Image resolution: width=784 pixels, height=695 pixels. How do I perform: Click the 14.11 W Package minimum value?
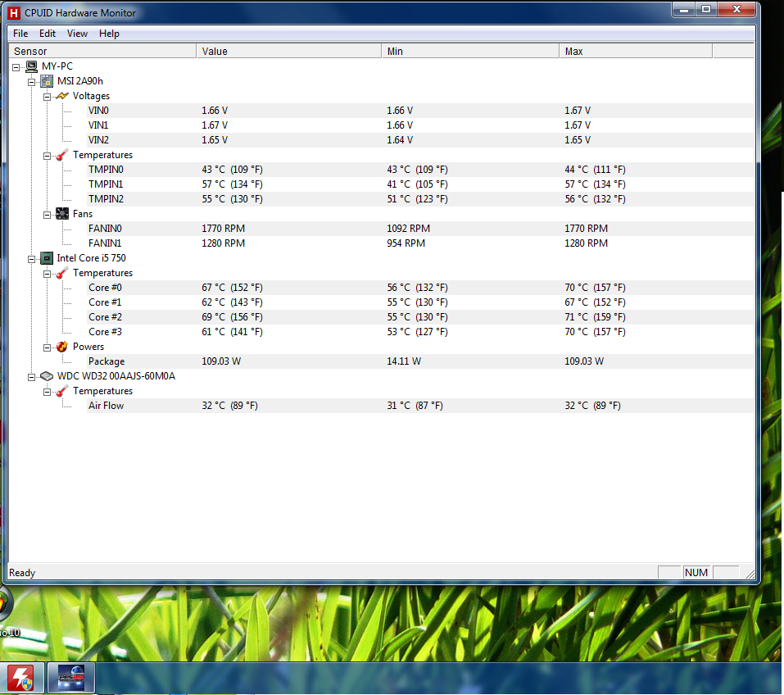pyautogui.click(x=404, y=361)
